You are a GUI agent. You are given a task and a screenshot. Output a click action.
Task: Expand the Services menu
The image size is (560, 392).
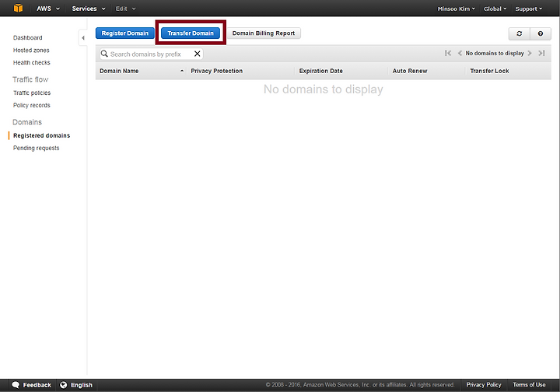[x=89, y=9]
